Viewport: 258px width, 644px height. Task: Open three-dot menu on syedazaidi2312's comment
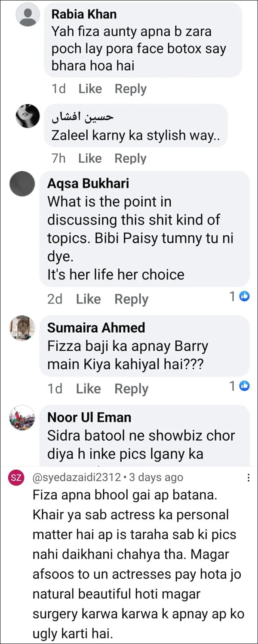click(x=248, y=478)
